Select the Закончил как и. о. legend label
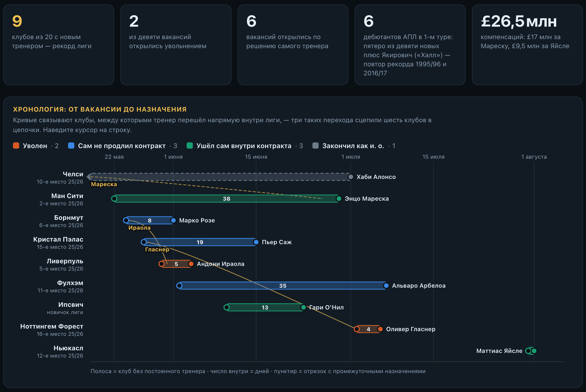 (x=353, y=146)
